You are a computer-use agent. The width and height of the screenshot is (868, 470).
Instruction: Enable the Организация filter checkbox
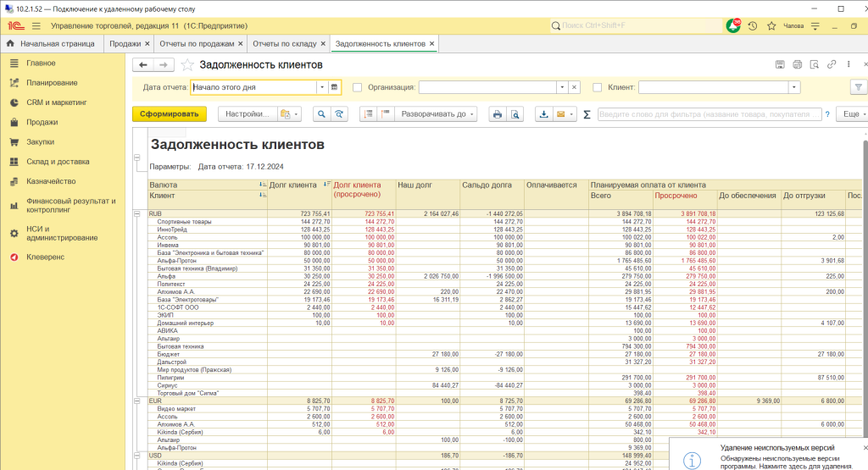click(357, 86)
